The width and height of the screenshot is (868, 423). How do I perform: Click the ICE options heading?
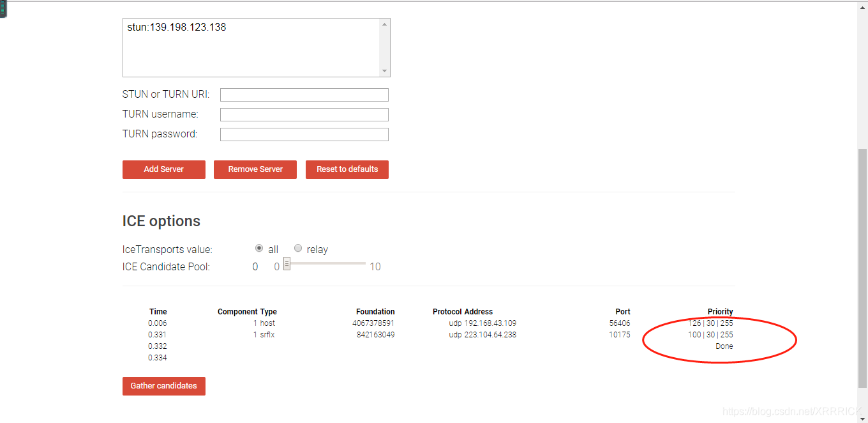pyautogui.click(x=161, y=221)
